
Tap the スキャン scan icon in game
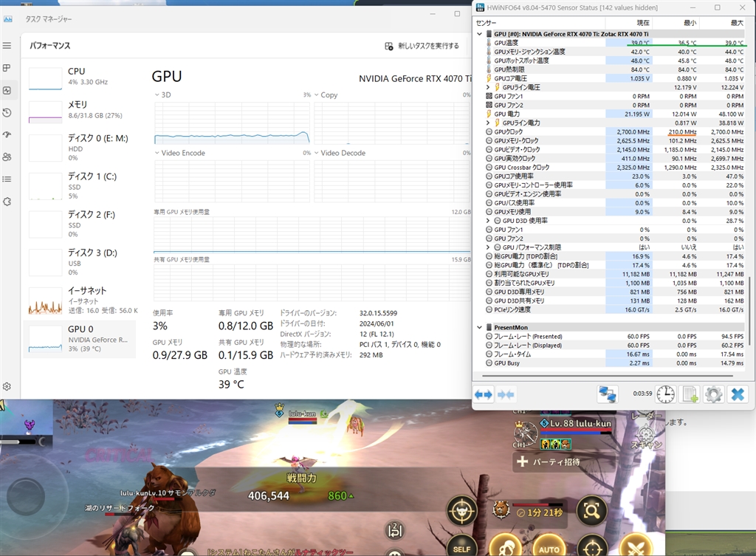click(647, 437)
